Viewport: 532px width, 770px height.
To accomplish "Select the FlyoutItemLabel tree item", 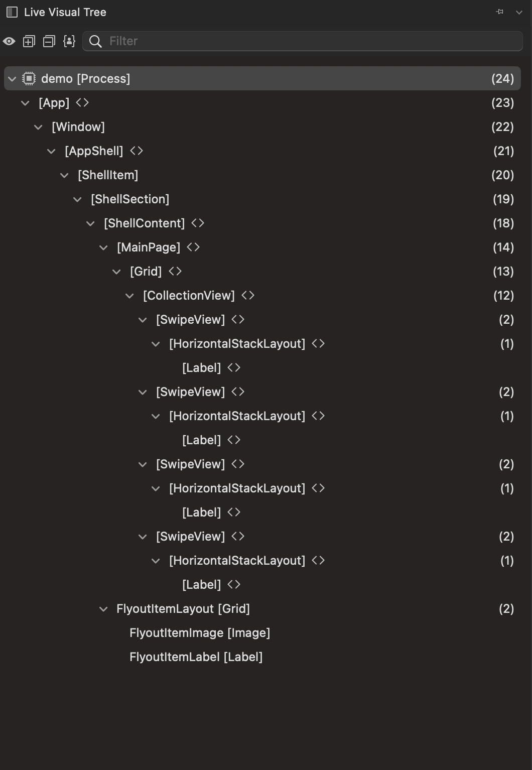I will 196,657.
